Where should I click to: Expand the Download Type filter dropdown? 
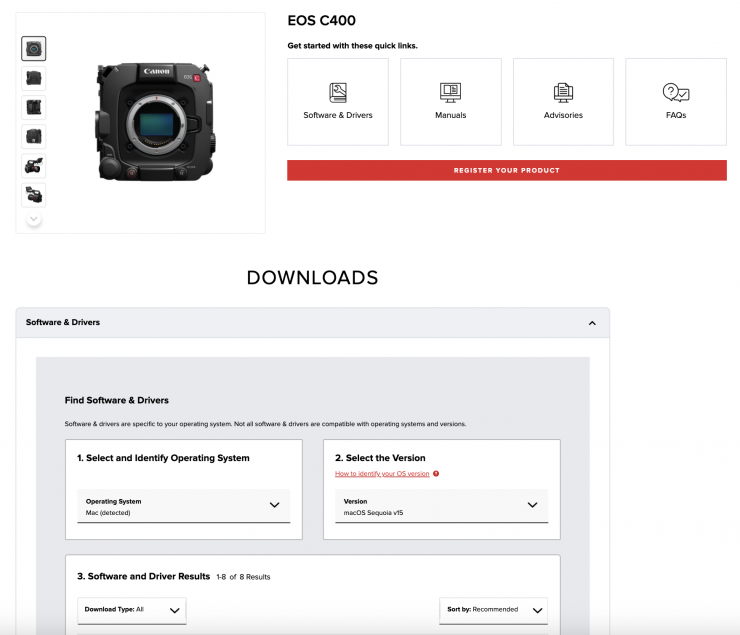point(132,610)
